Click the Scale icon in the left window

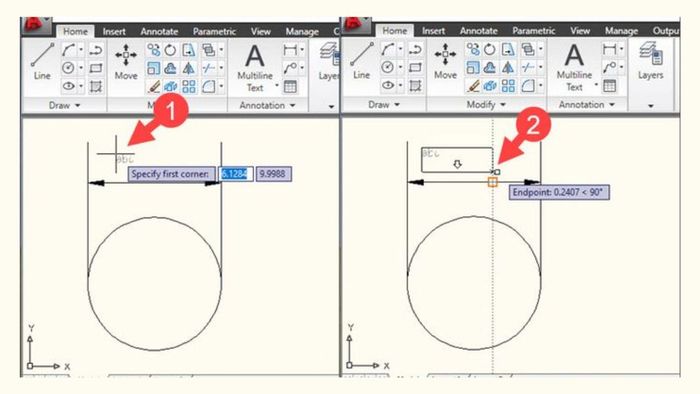click(x=154, y=68)
